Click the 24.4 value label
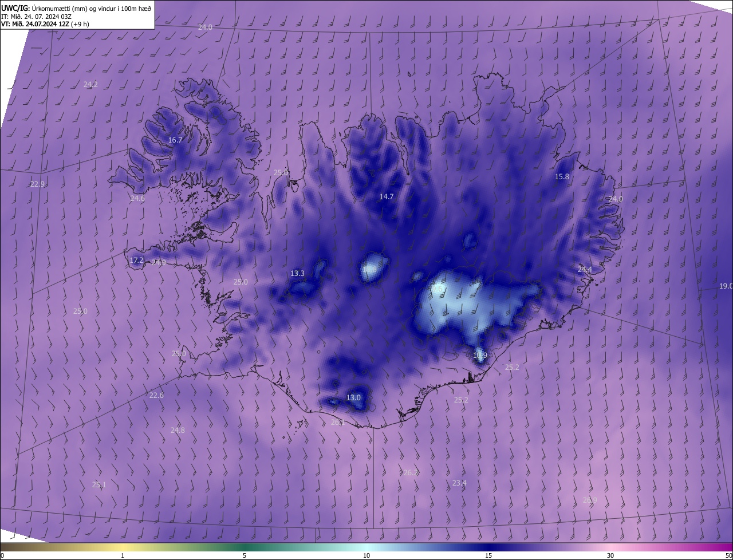This screenshot has height=560, width=733. (x=585, y=269)
